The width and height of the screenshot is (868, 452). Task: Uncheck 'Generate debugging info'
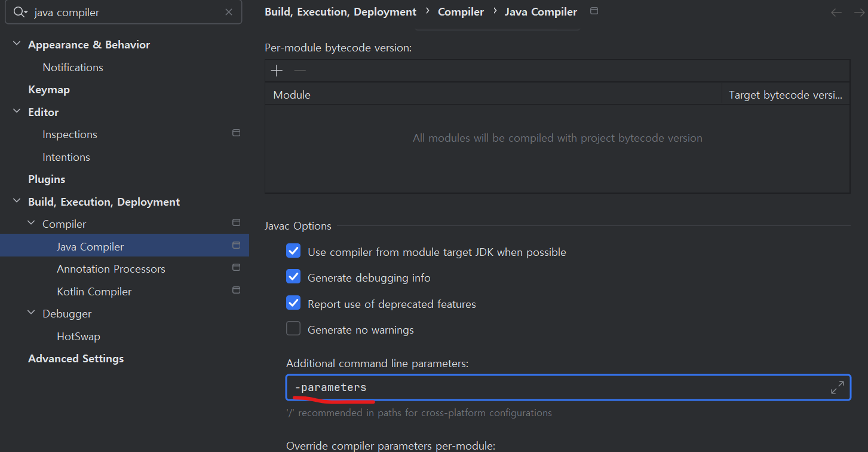(293, 277)
